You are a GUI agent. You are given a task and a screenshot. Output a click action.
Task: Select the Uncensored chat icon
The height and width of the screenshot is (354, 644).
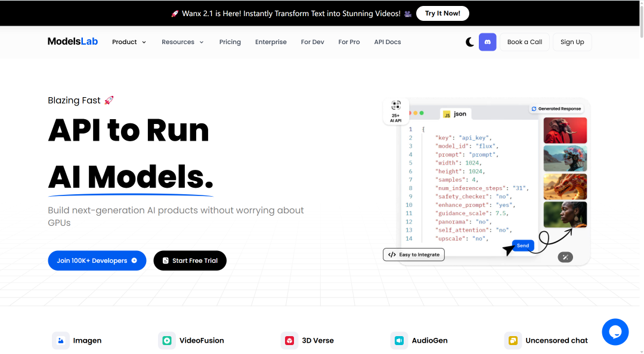click(x=513, y=340)
